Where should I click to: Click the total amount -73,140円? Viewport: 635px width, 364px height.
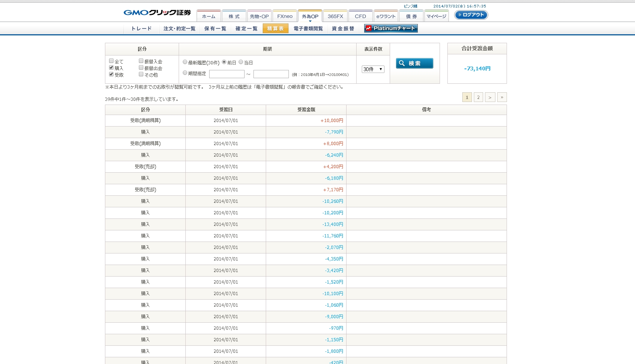(x=477, y=68)
